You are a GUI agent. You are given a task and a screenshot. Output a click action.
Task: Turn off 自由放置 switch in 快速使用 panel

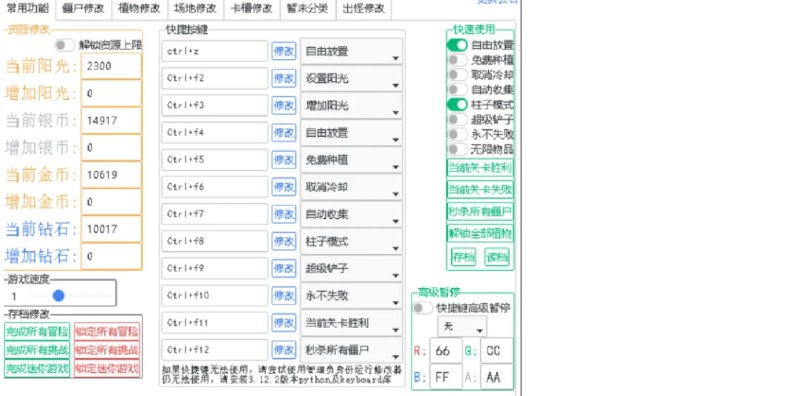[x=457, y=45]
